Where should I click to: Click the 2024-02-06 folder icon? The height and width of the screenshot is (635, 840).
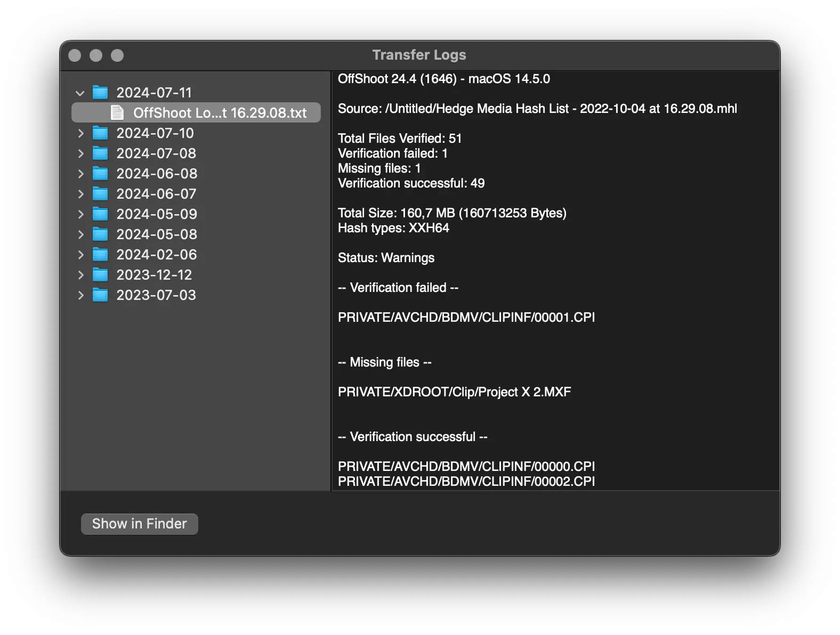100,255
